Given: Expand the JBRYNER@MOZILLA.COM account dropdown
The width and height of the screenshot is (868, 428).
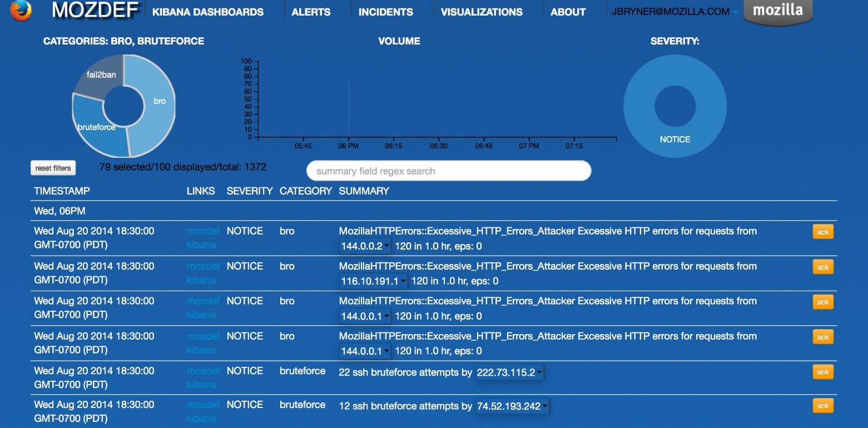Looking at the screenshot, I should [674, 12].
